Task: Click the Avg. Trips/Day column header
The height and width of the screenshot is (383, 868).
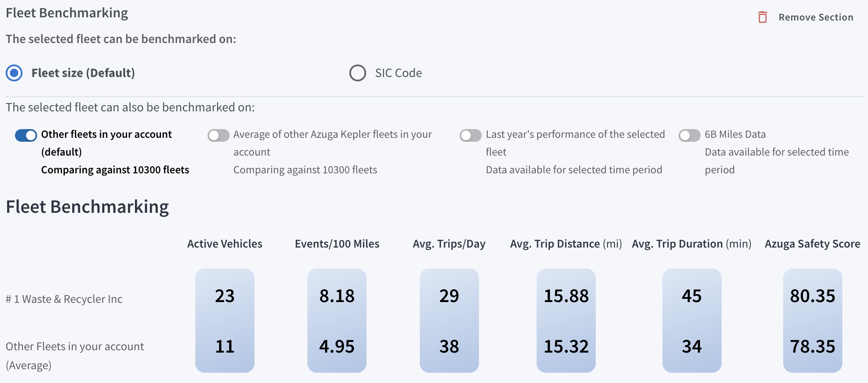Action: tap(449, 244)
